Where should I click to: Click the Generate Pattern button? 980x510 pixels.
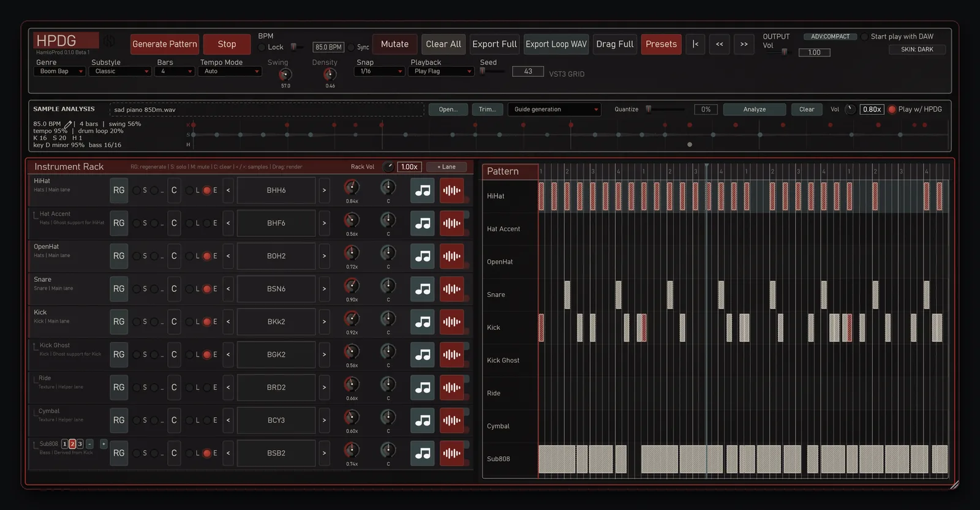click(165, 44)
